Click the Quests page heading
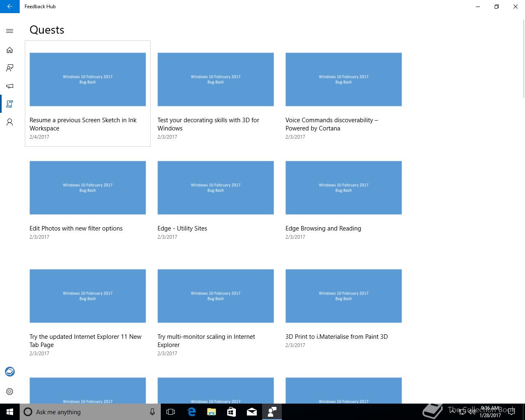 (x=47, y=30)
